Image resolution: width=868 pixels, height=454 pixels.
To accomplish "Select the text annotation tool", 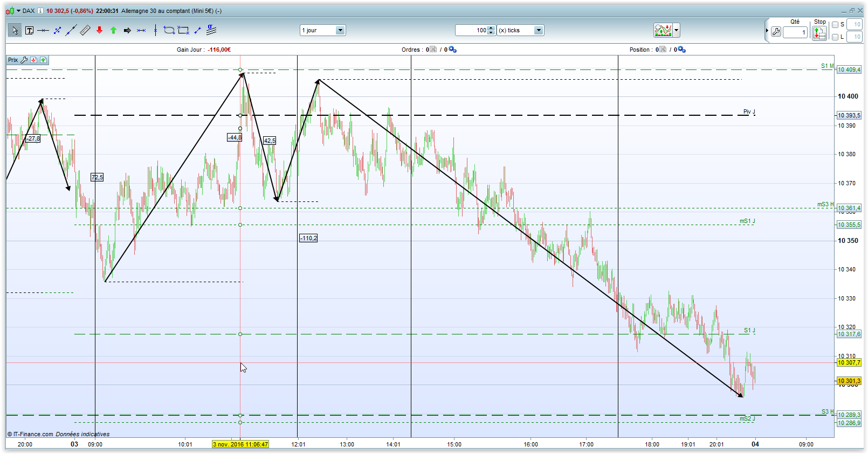I will point(29,31).
